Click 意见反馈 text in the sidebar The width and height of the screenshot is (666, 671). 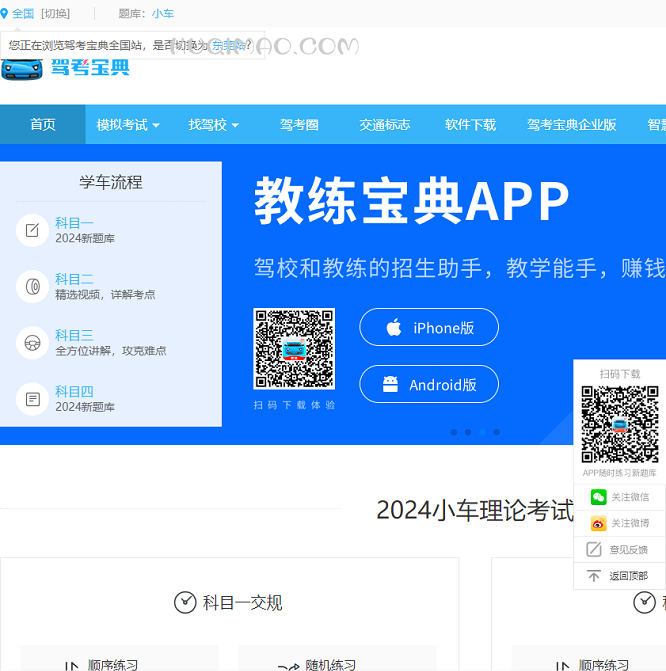click(628, 550)
